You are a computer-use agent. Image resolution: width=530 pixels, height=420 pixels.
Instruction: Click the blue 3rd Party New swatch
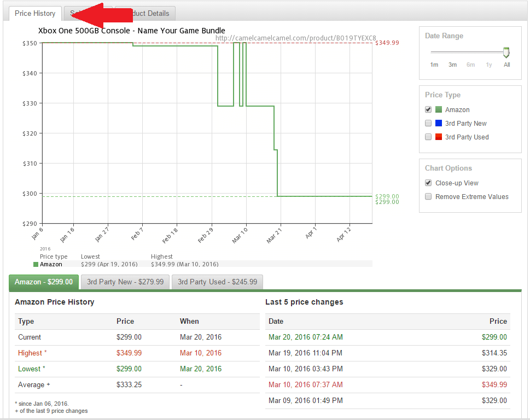(439, 123)
